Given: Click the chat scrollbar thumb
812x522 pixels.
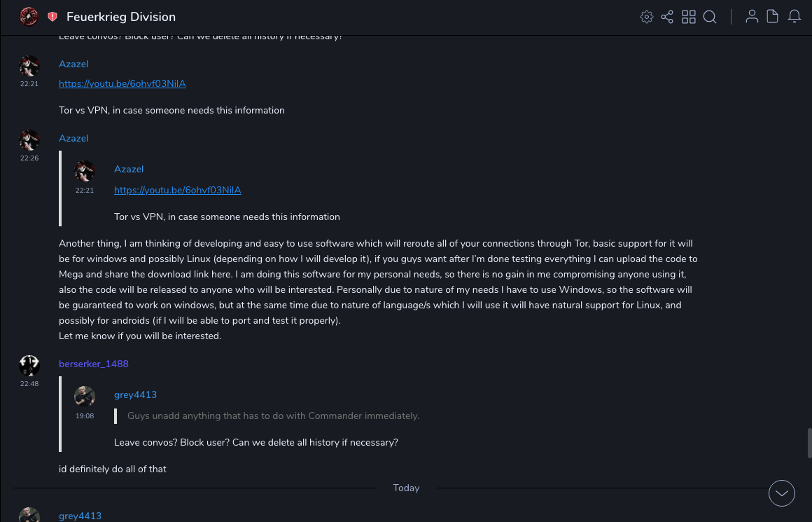Looking at the screenshot, I should pyautogui.click(x=809, y=443).
